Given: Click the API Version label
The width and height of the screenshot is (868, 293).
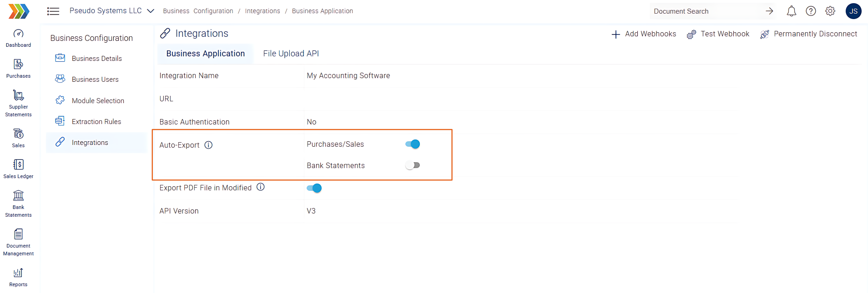Looking at the screenshot, I should 179,211.
